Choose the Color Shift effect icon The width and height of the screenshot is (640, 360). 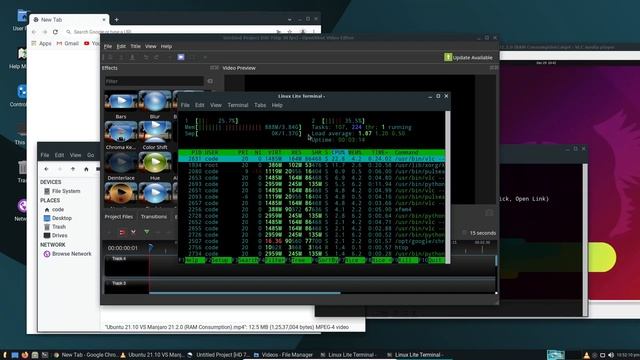pos(155,132)
